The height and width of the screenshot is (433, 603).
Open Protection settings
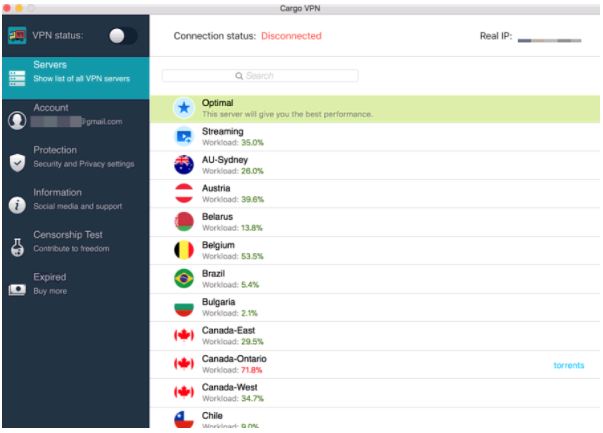click(76, 163)
